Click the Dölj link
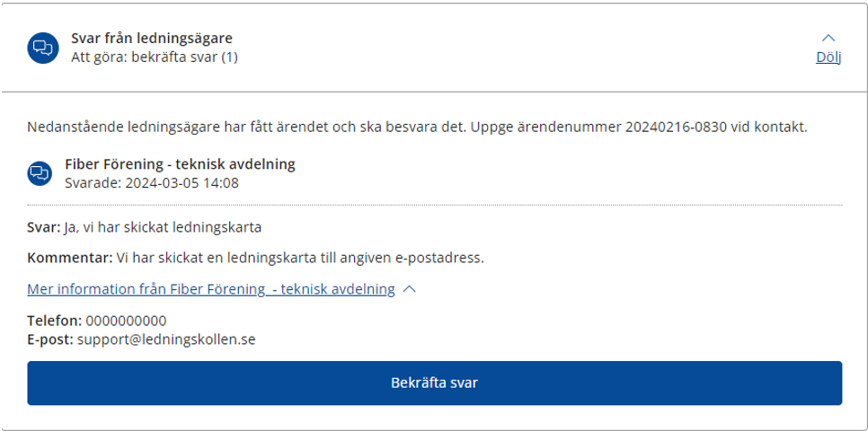Image resolution: width=868 pixels, height=431 pixels. tap(828, 57)
